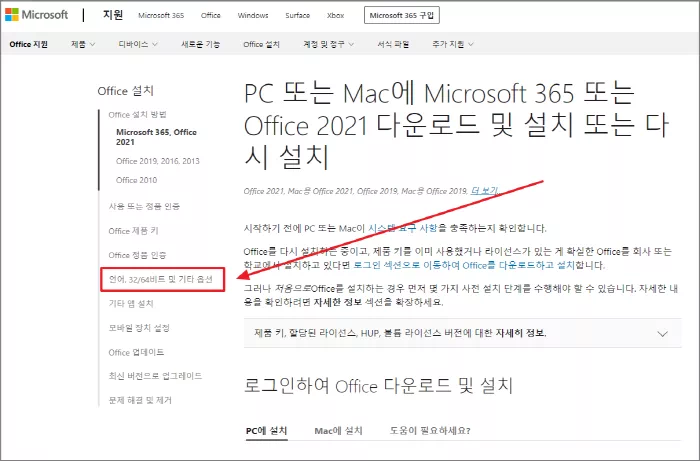700x461 pixels.
Task: Switch to the PC에 설치 tab
Action: pos(267,431)
